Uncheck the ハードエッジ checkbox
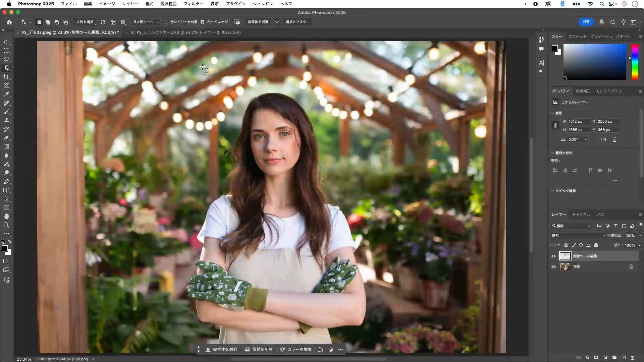644x362 pixels. coord(203,22)
